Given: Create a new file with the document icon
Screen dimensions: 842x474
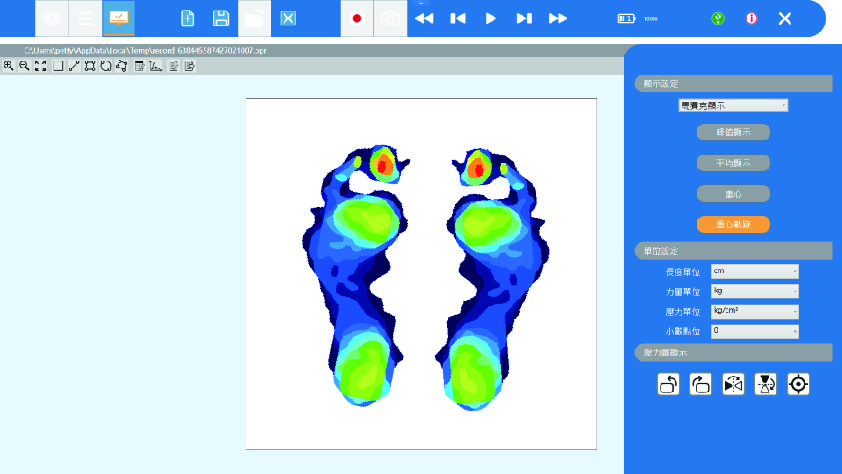Looking at the screenshot, I should pyautogui.click(x=188, y=19).
